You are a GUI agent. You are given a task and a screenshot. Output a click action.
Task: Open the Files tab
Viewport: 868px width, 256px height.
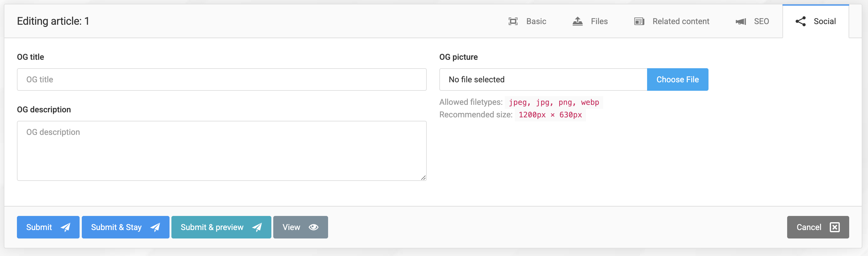click(599, 22)
